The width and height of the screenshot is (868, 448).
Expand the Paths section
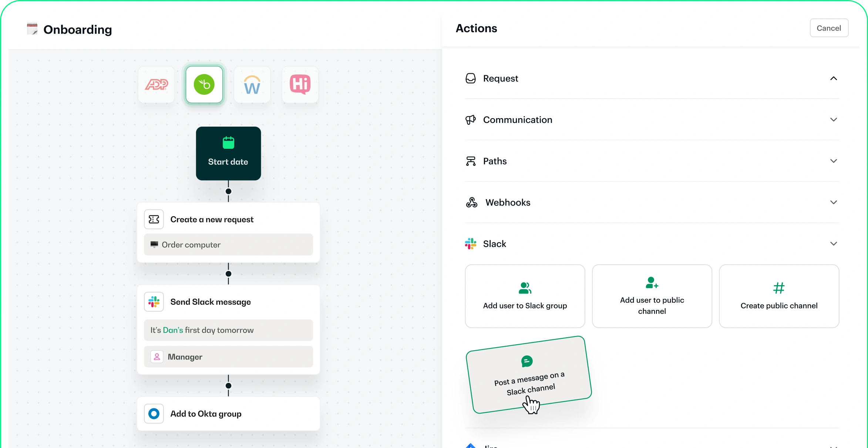[x=833, y=161]
